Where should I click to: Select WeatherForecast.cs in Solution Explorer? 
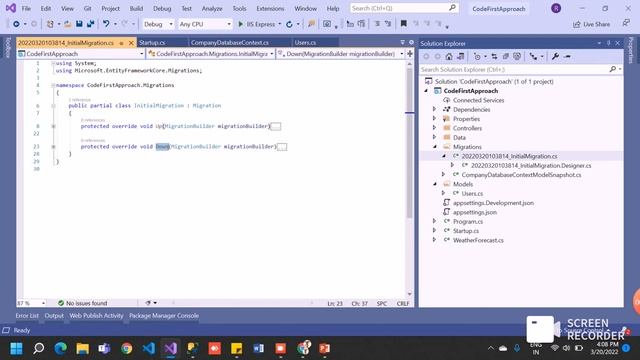click(x=478, y=240)
